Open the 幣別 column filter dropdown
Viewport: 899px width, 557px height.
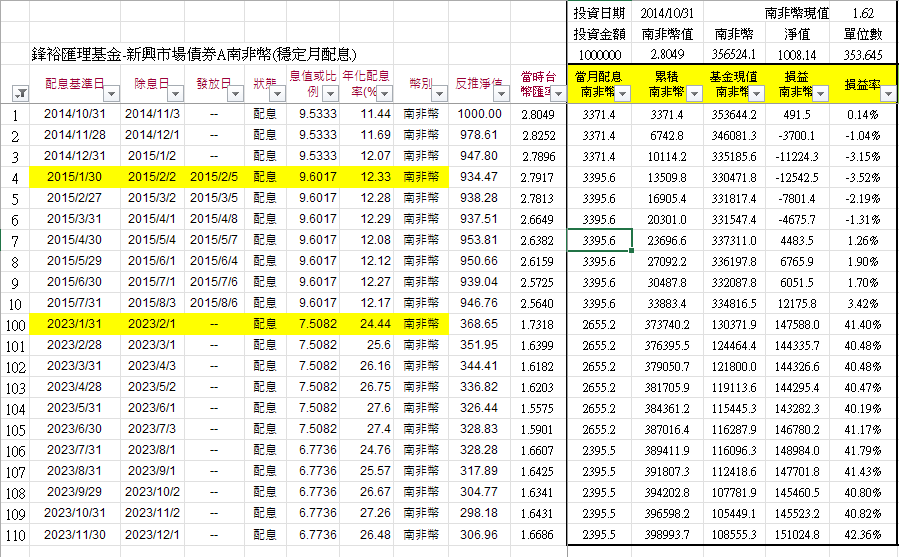click(x=439, y=93)
